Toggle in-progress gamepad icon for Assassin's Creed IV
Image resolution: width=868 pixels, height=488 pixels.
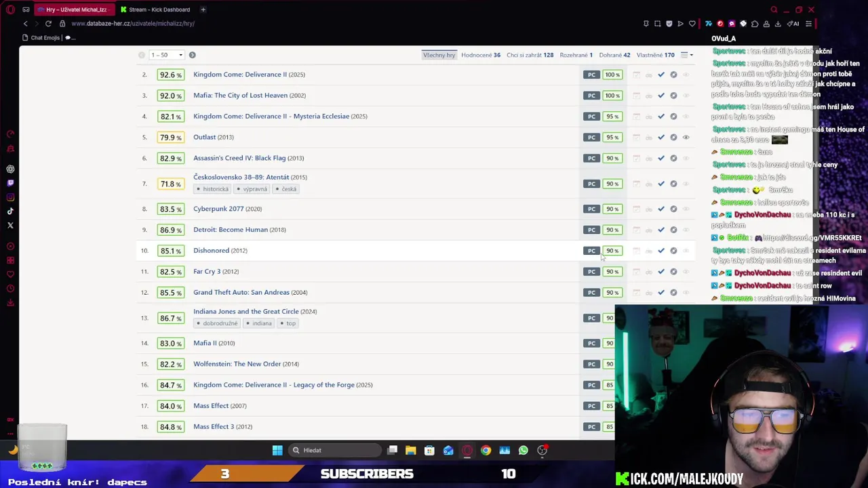click(649, 159)
